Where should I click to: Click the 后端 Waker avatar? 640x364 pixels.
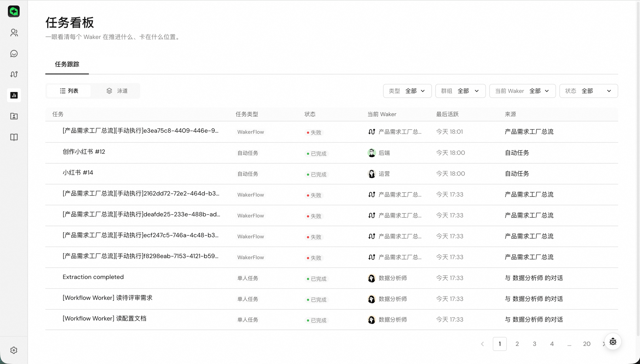point(372,153)
